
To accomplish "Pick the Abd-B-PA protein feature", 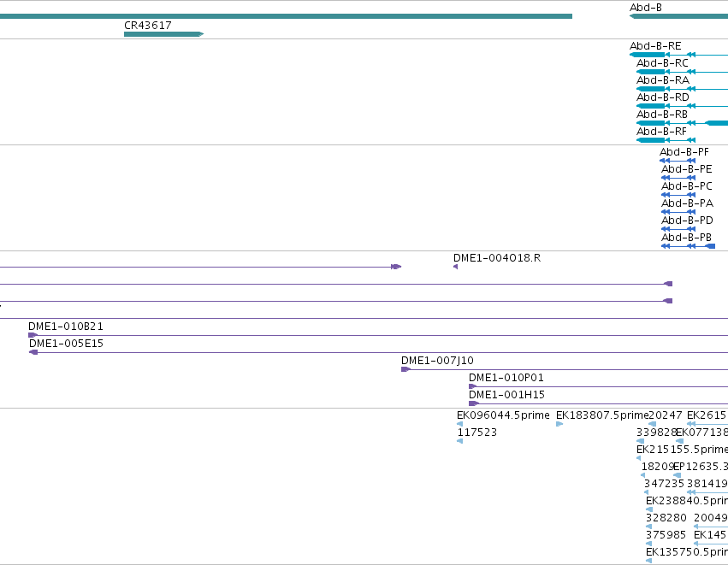I will pos(678,212).
